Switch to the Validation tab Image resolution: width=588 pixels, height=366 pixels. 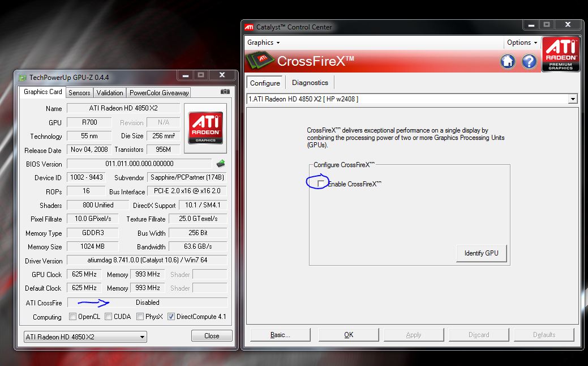(x=109, y=93)
